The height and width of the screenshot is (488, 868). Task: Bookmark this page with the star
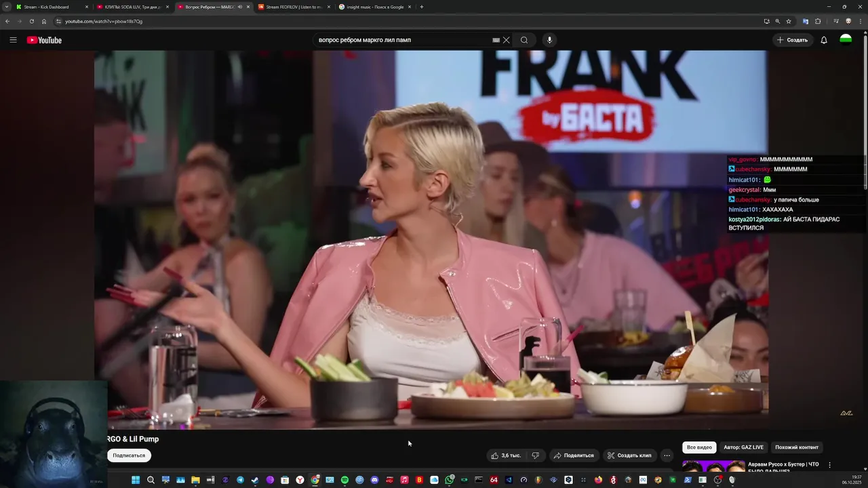click(x=789, y=21)
